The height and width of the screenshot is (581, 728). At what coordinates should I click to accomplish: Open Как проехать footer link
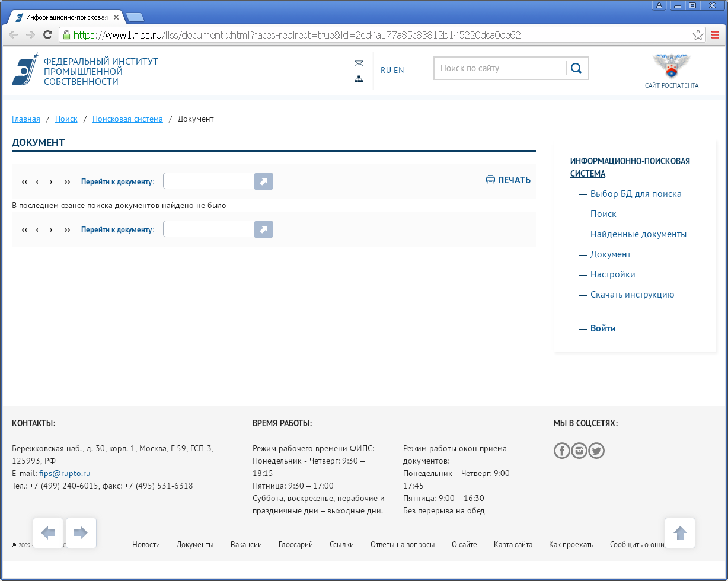571,544
